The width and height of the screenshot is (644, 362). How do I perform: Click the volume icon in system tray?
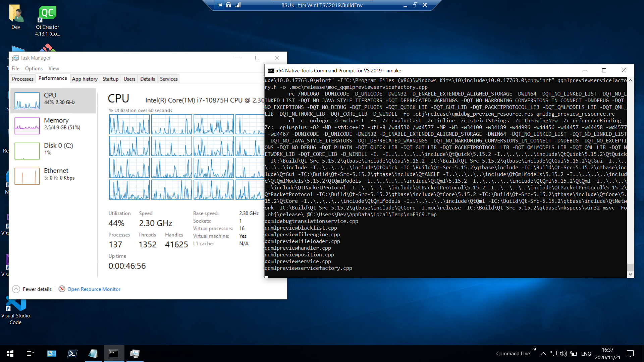[563, 354]
